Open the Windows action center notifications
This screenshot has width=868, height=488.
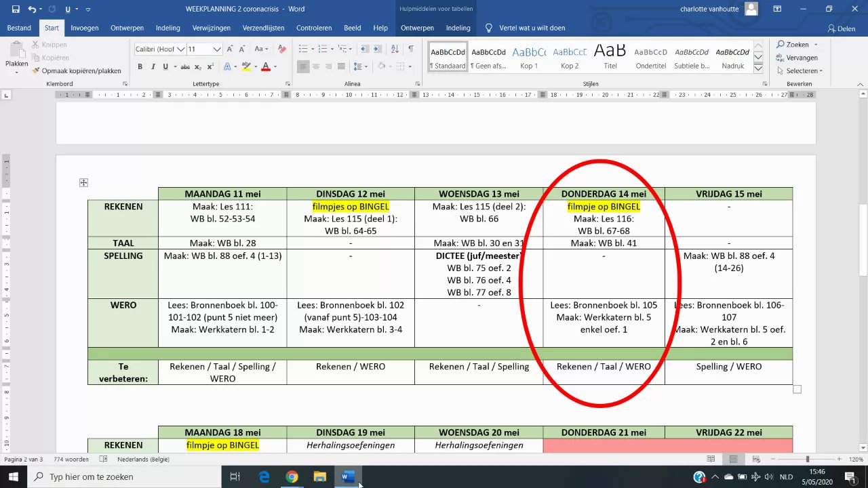coord(851,477)
